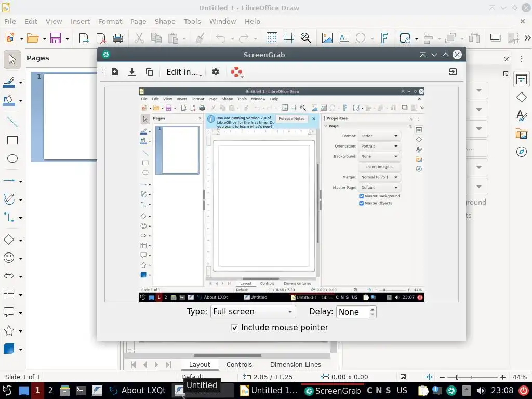The image size is (532, 399).
Task: Click the Line Color tool
Action: click(9, 82)
